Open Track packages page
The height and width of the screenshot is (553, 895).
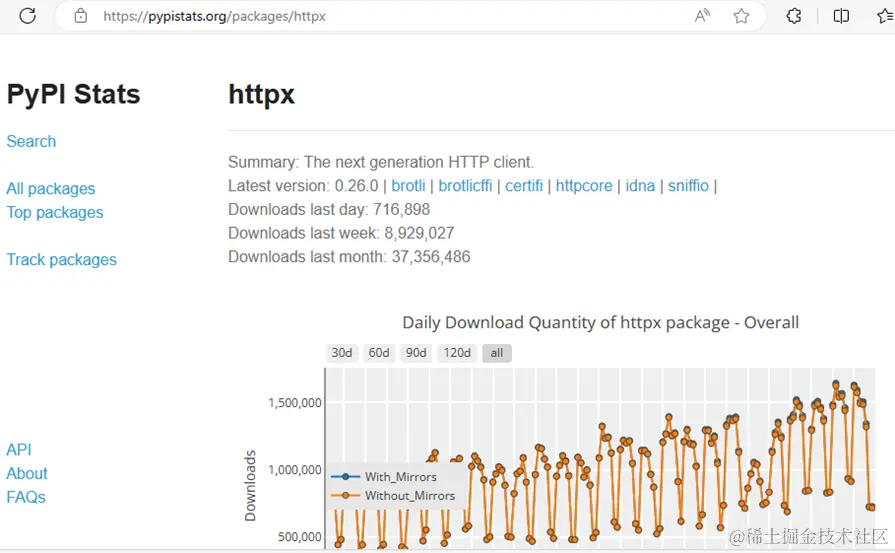pyautogui.click(x=62, y=260)
